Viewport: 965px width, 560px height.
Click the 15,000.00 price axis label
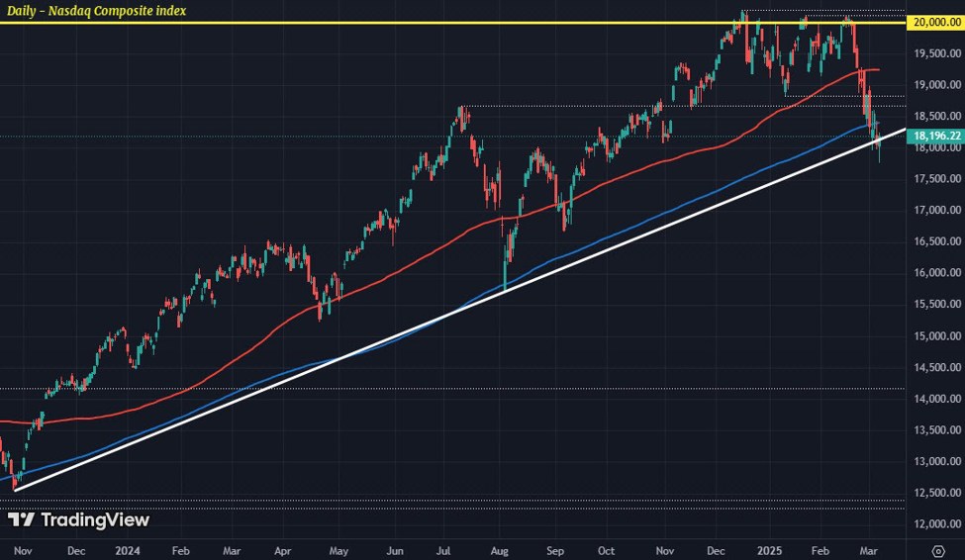[x=935, y=336]
